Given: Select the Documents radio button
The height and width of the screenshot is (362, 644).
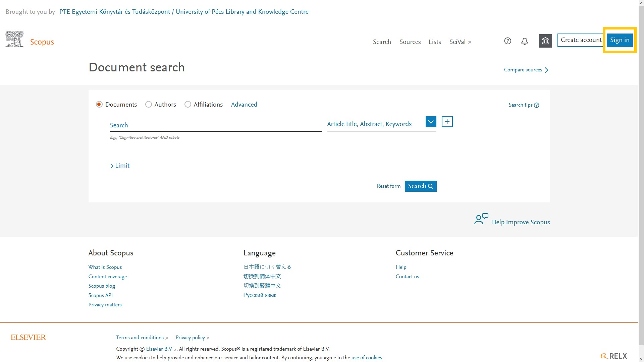Looking at the screenshot, I should (99, 104).
